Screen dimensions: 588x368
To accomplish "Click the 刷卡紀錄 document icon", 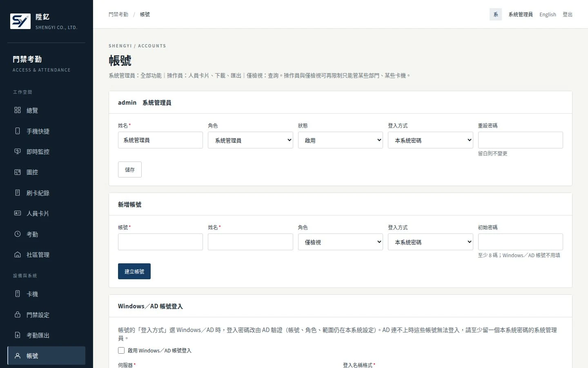I will pos(18,193).
